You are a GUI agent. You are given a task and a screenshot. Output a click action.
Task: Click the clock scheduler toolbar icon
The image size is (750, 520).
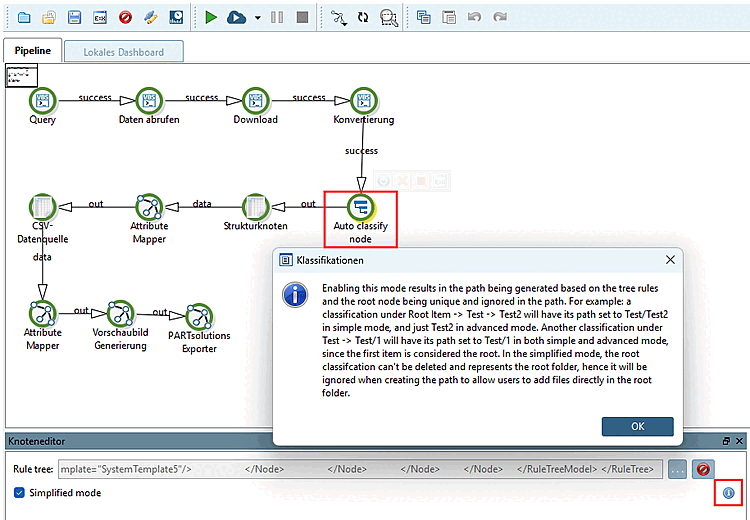[176, 18]
